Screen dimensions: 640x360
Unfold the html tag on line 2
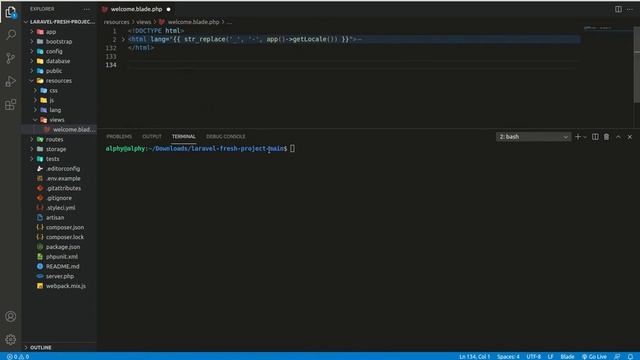123,39
